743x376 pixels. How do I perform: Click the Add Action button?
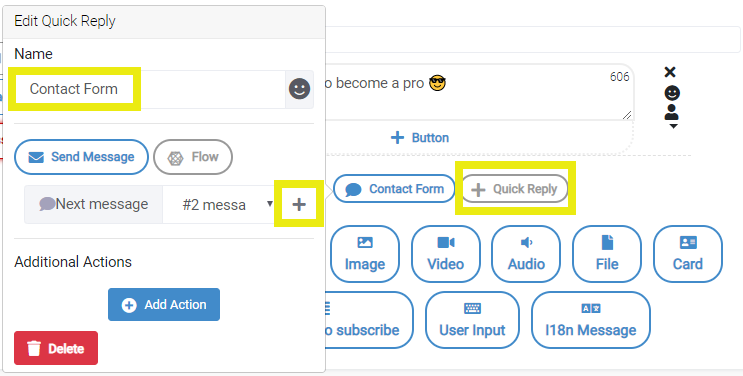(164, 304)
